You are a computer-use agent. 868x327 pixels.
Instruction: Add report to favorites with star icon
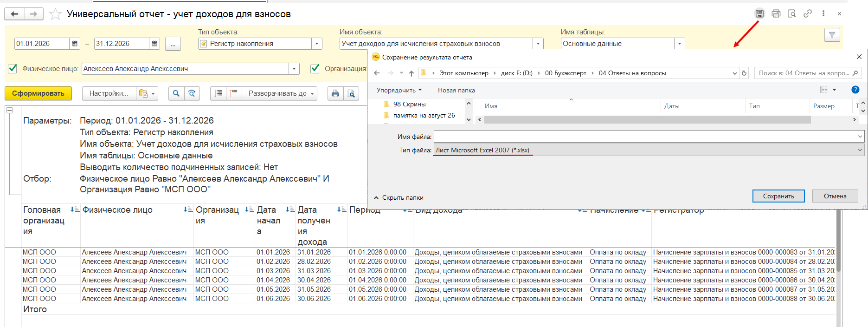55,14
